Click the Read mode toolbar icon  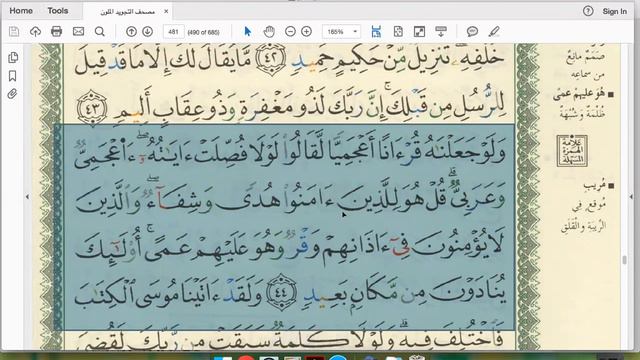(441, 31)
